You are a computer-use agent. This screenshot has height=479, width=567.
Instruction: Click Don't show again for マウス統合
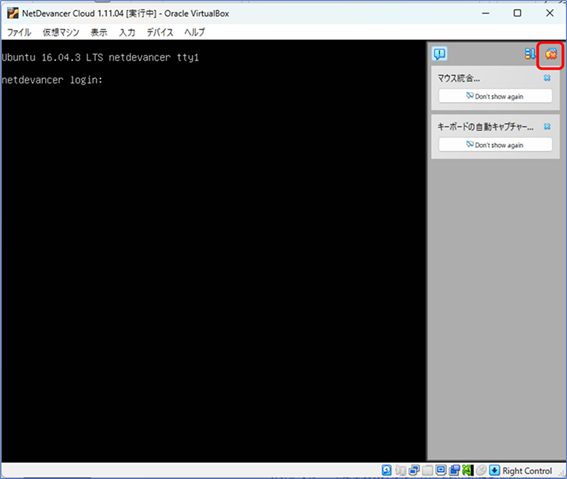[x=495, y=96]
